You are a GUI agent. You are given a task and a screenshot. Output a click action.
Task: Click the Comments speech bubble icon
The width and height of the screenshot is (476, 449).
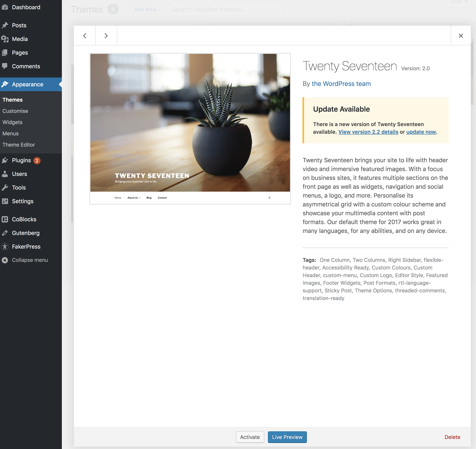[x=5, y=66]
